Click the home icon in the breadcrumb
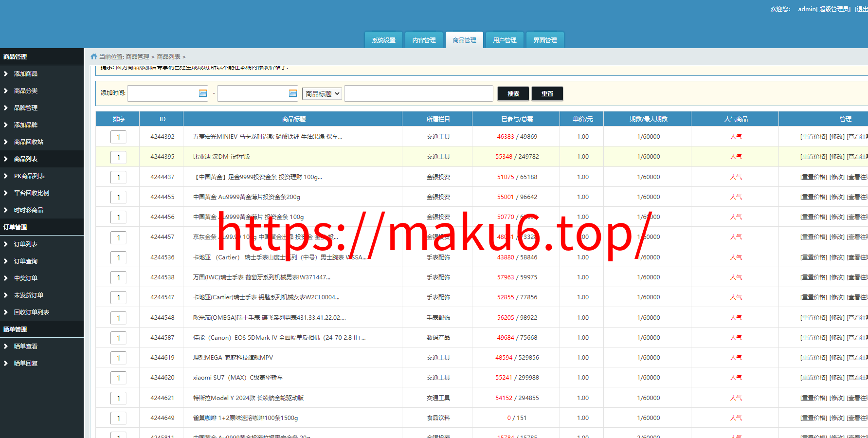This screenshot has height=438, width=868. (x=94, y=56)
